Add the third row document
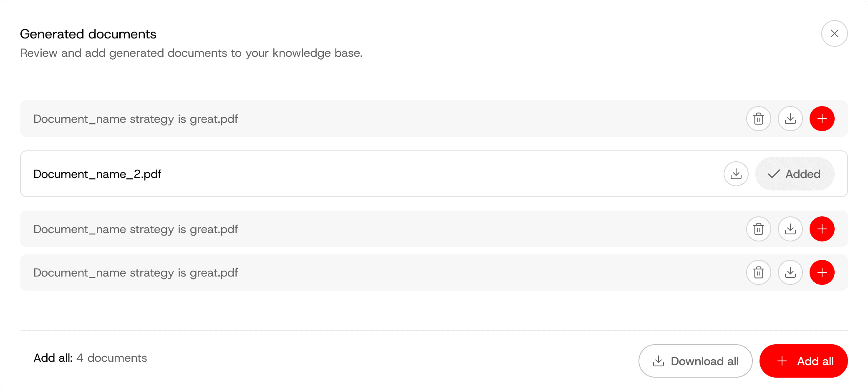The width and height of the screenshot is (868, 391). tap(822, 229)
